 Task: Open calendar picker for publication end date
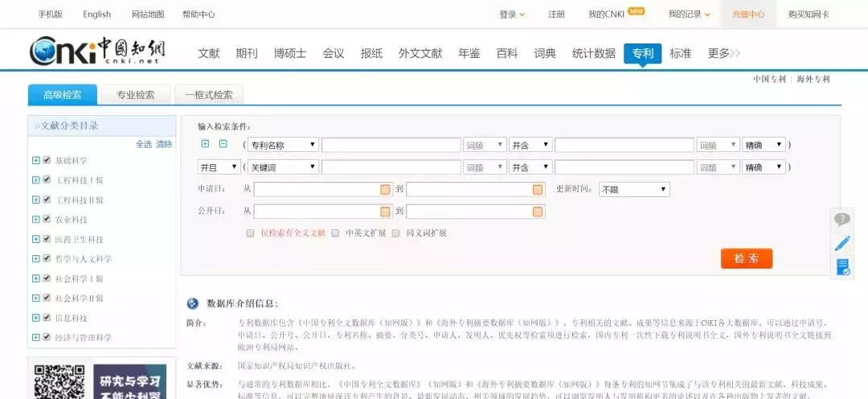538,211
